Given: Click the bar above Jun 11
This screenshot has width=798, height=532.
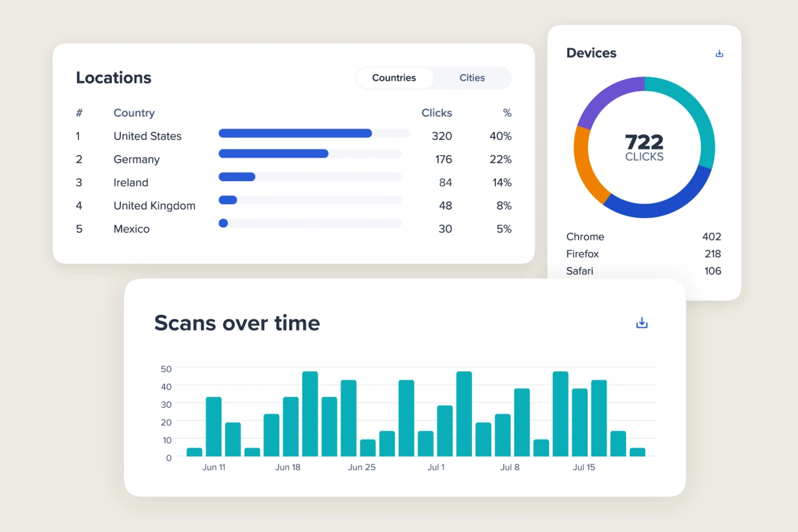Looking at the screenshot, I should (x=213, y=427).
